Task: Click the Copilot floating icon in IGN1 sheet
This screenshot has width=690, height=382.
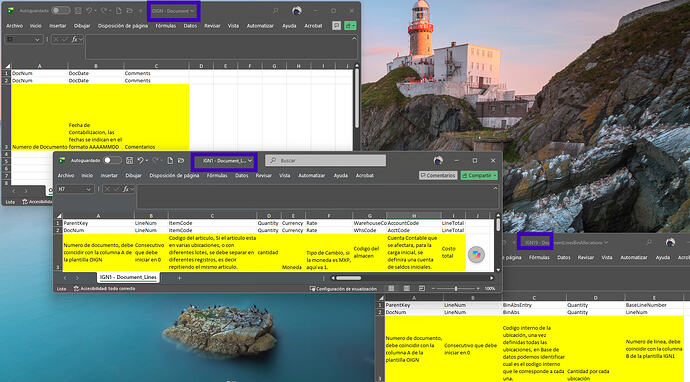Action: tap(476, 254)
